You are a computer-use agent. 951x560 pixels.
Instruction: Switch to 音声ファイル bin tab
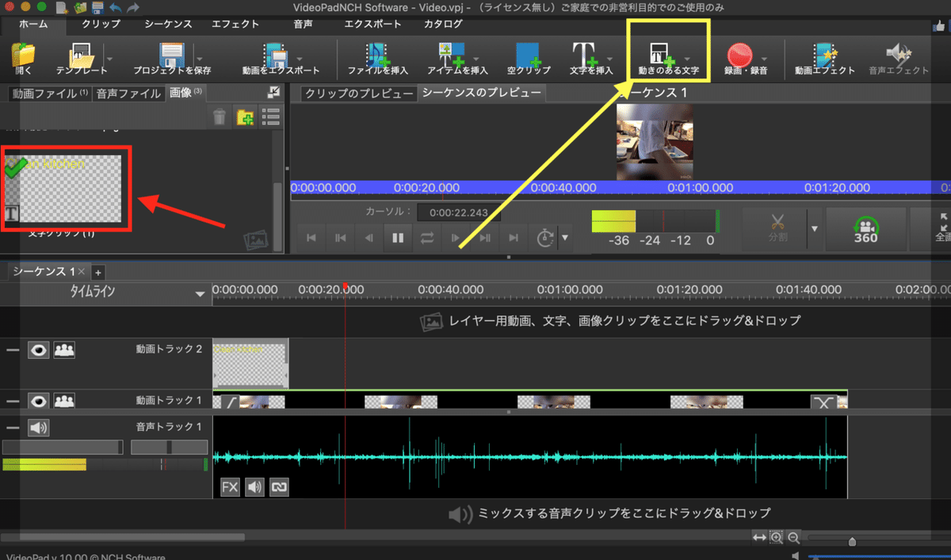pyautogui.click(x=128, y=93)
